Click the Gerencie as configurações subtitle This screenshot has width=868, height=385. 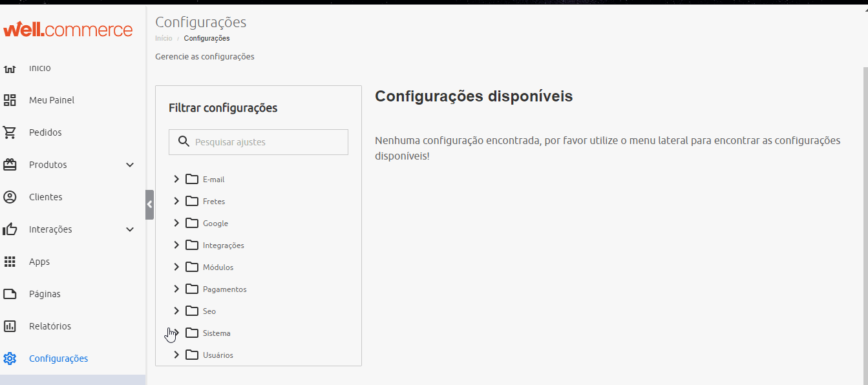pyautogui.click(x=205, y=57)
